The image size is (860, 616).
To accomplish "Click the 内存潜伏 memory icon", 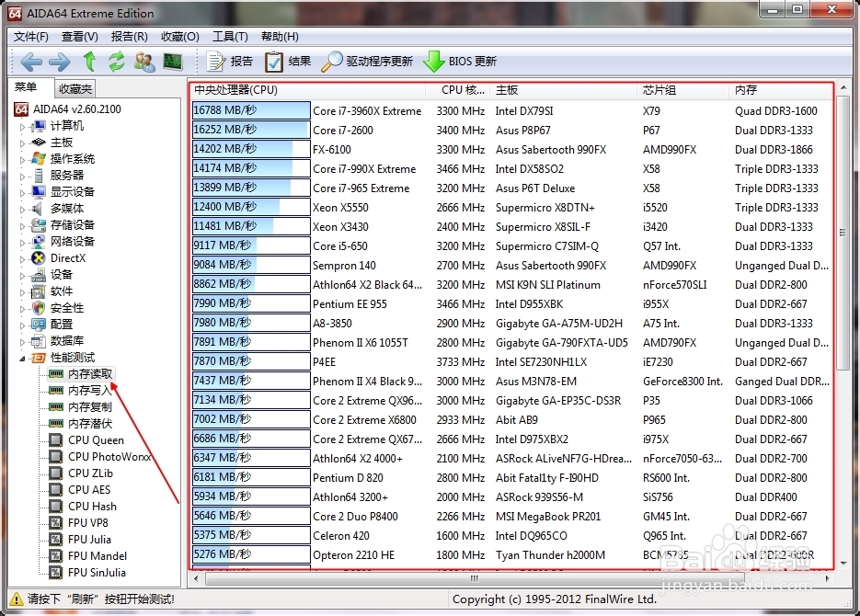I will click(x=56, y=423).
